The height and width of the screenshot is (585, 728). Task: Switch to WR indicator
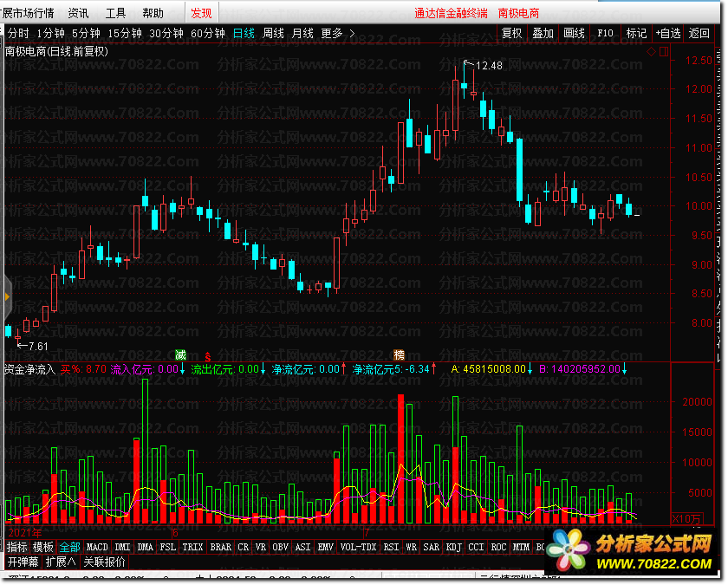pyautogui.click(x=412, y=548)
